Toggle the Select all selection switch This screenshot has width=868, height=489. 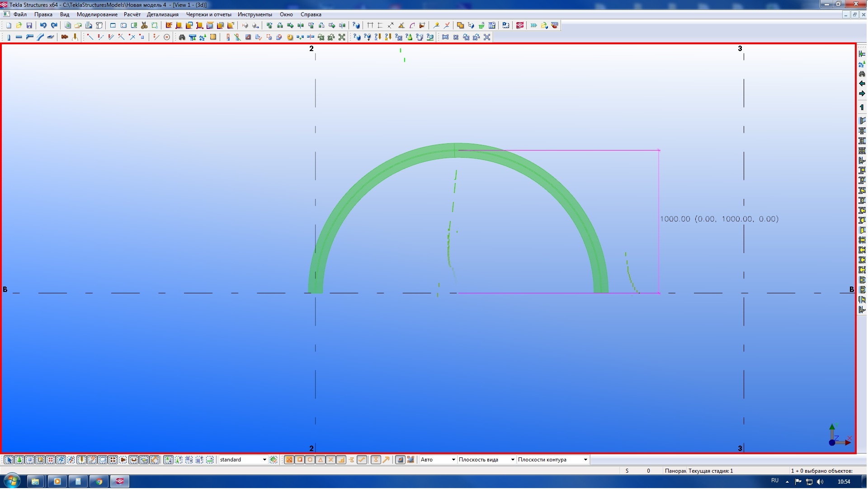pos(9,460)
